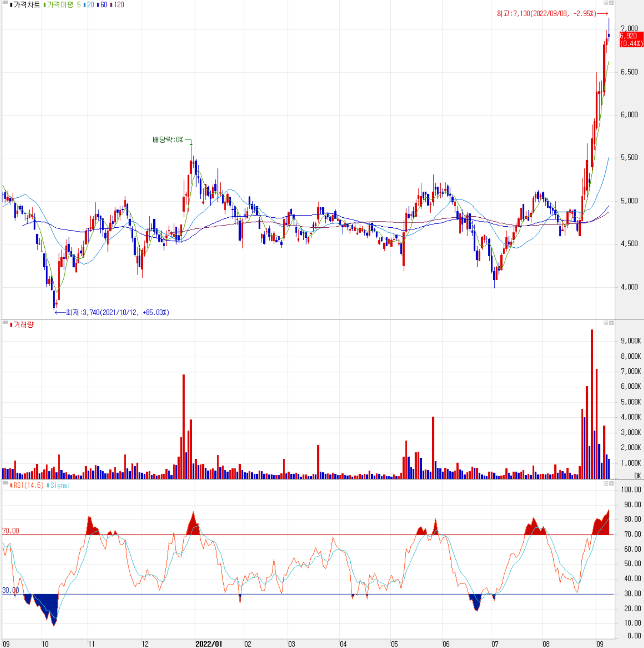Close the price chart panel
Viewport: 644px width, 648px height.
[611, 3]
